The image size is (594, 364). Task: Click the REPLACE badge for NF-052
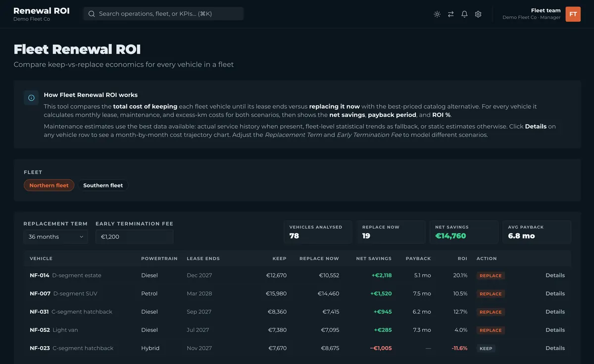(491, 330)
